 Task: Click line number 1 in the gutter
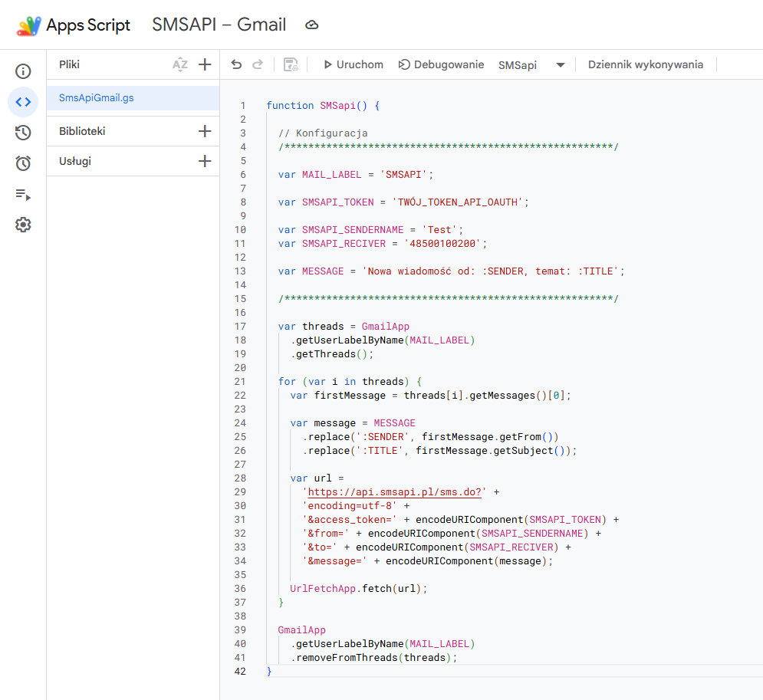(x=243, y=106)
